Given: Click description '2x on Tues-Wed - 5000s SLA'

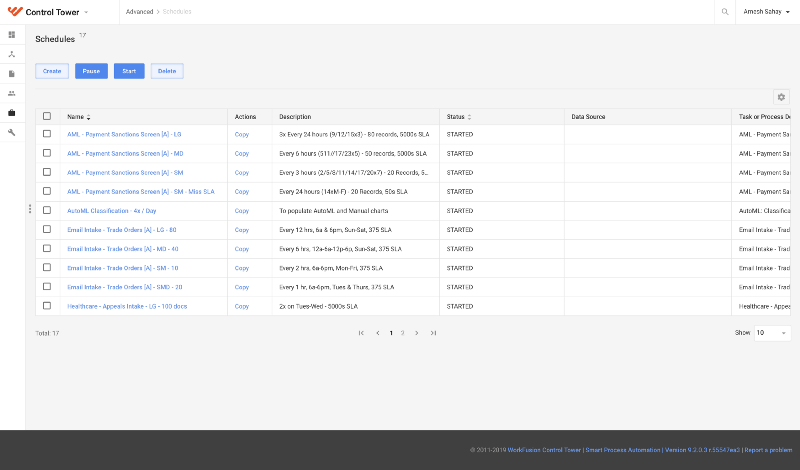Looking at the screenshot, I should 318,307.
